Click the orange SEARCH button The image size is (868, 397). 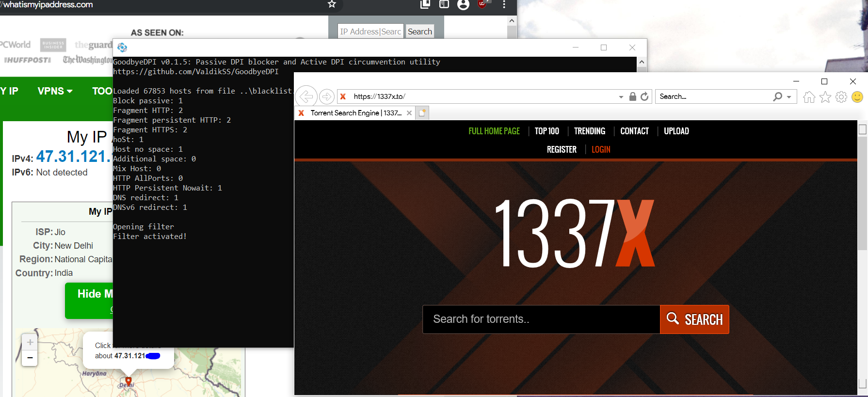click(x=694, y=319)
